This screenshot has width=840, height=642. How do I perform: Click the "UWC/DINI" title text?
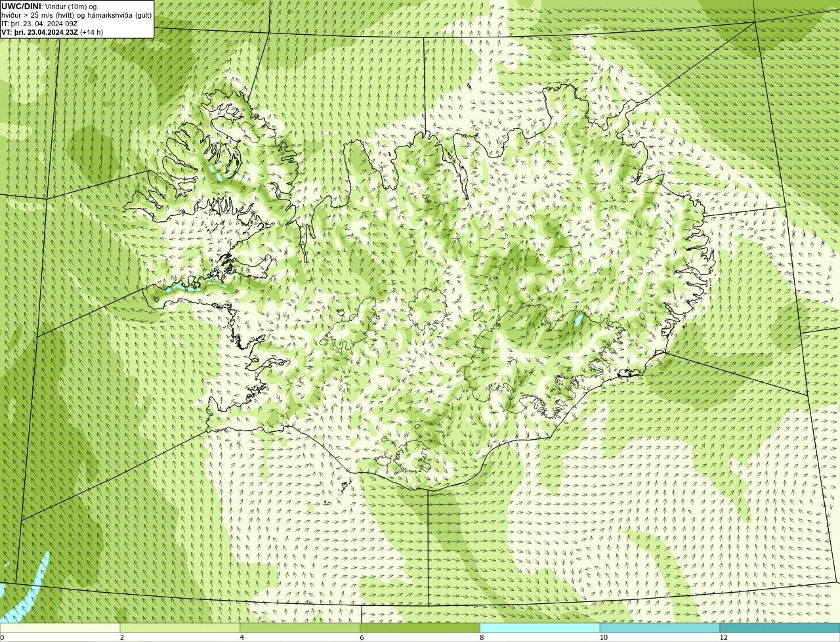click(21, 7)
